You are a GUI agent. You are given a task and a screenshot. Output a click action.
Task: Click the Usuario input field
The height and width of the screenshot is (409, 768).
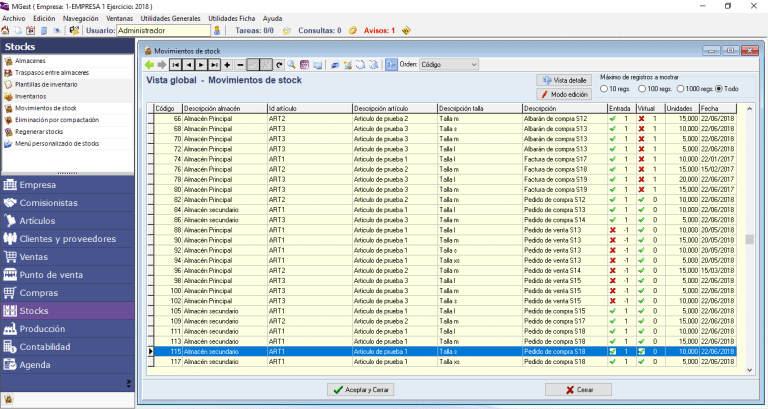point(164,30)
